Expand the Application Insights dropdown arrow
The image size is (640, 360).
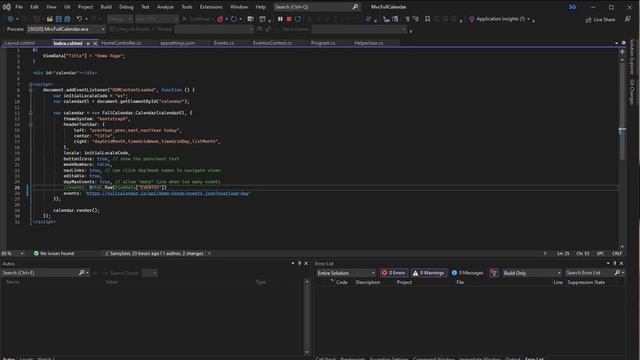tap(529, 19)
